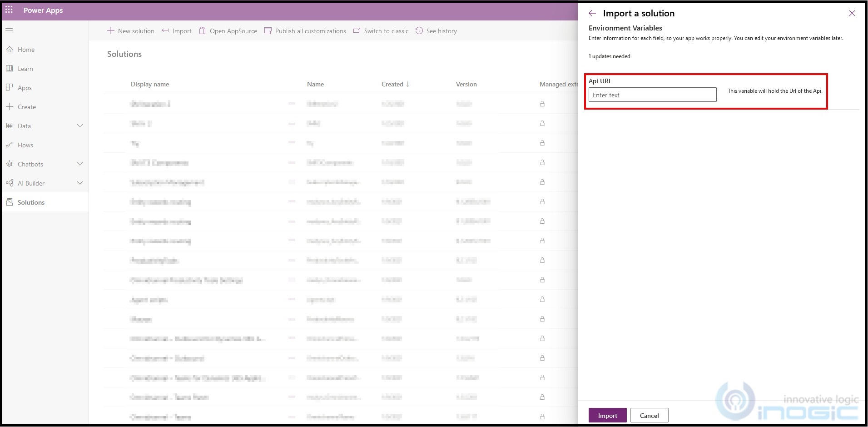This screenshot has width=868, height=427.
Task: Click the Data table icon
Action: [9, 126]
